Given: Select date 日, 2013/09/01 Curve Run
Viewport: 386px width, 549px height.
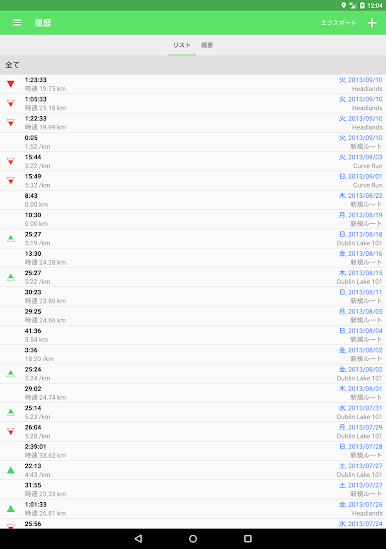Looking at the screenshot, I should tap(361, 176).
